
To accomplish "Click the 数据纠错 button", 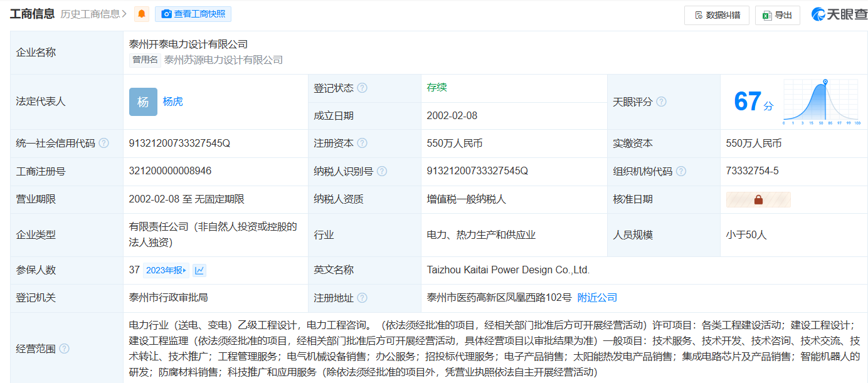I will coord(717,15).
